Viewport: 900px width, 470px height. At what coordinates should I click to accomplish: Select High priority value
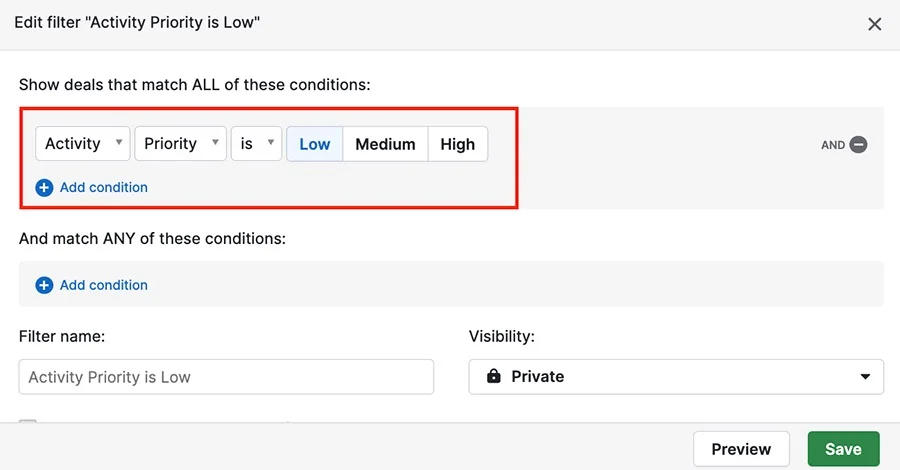(x=457, y=144)
